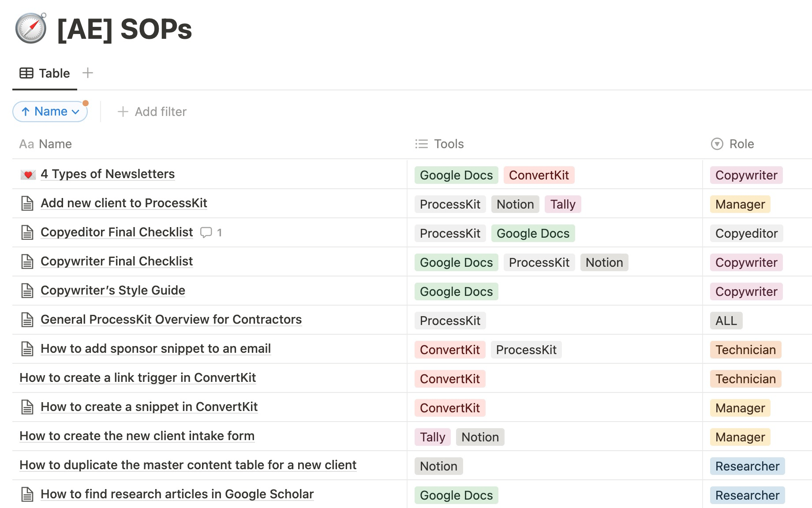
Task: Click the page icon for Copyeditor Final Checklist
Action: tap(27, 232)
